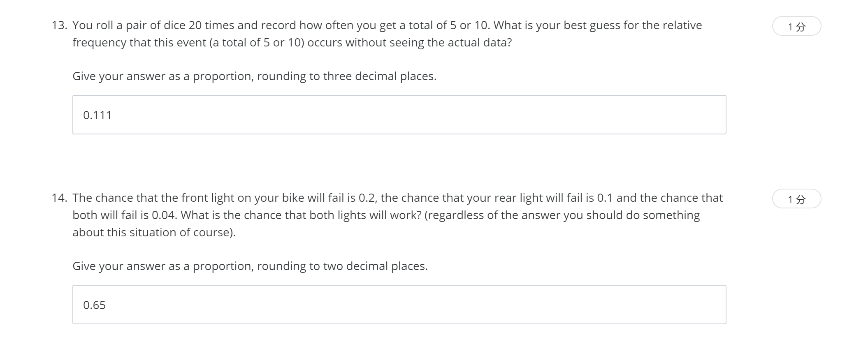868x358 pixels.
Task: Click the line starting 'You roll a pair'
Action: (387, 25)
